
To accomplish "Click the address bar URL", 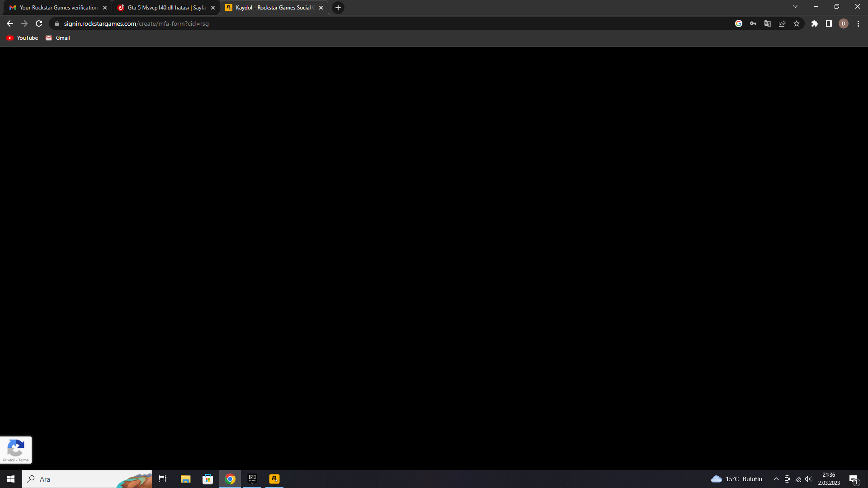I will coord(136,23).
